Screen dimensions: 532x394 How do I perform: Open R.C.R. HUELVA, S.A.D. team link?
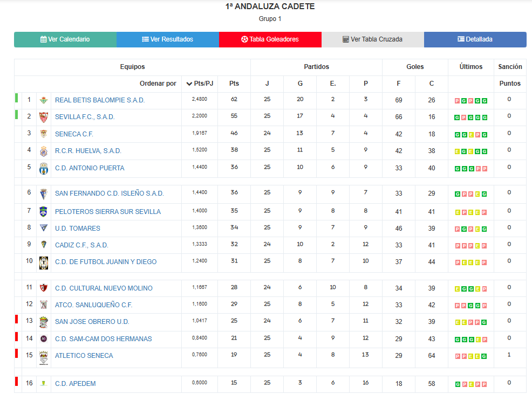pos(88,151)
